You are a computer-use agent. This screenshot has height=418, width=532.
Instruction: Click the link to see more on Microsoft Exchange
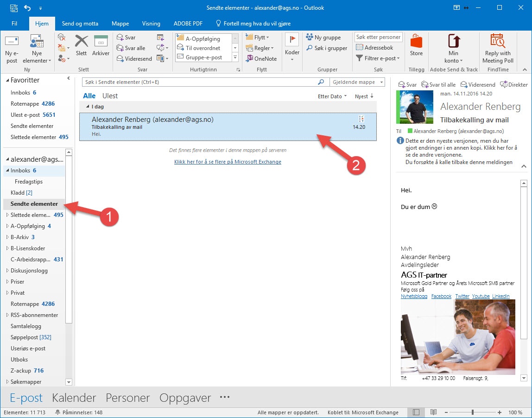click(x=228, y=162)
